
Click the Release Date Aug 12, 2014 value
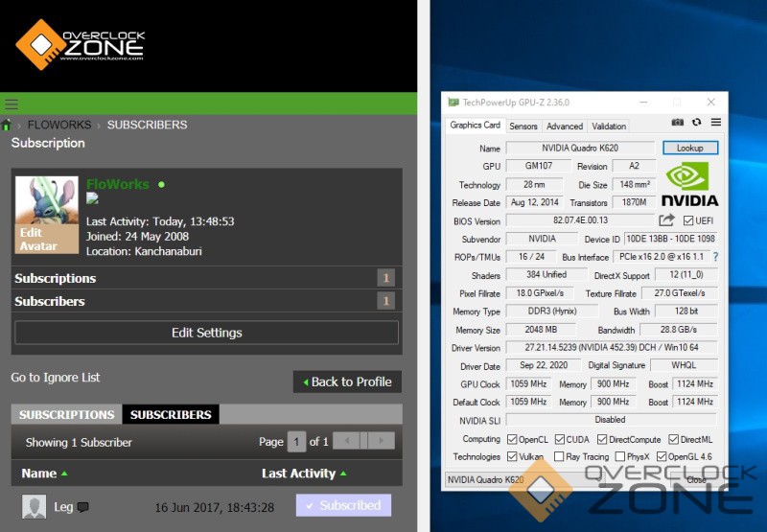pyautogui.click(x=535, y=202)
